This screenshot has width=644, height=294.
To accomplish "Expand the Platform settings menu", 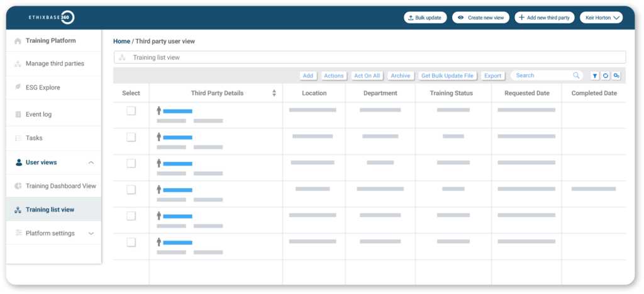I will point(91,234).
